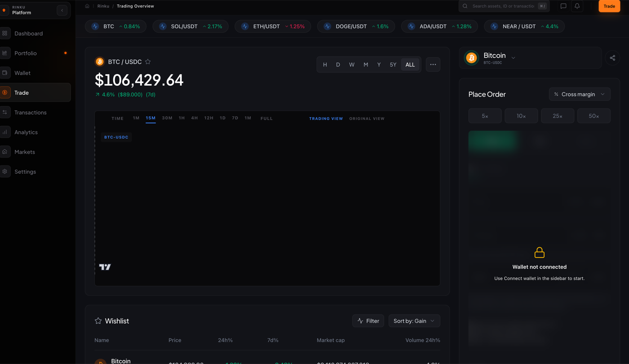The width and height of the screenshot is (629, 364).
Task: Open the NEAR / USDT ticker chip
Action: point(524,26)
